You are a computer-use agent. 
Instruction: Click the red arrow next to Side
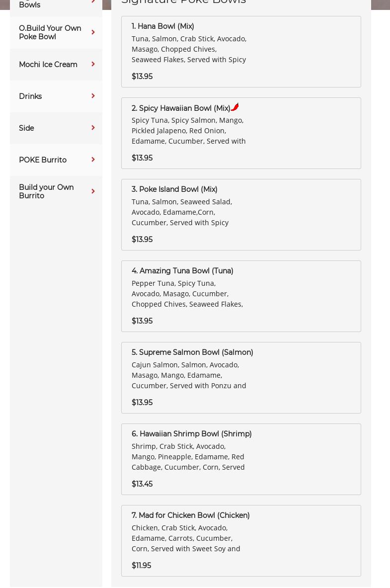pos(93,128)
